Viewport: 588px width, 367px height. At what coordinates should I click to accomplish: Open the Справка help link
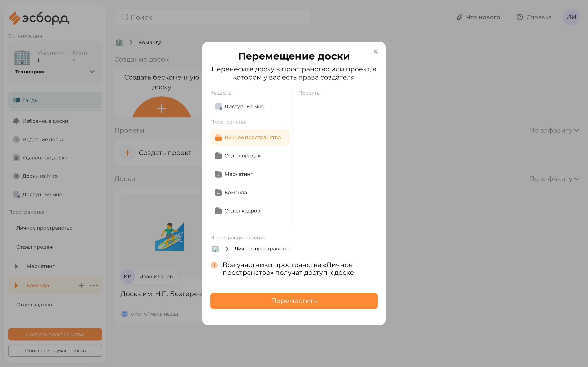tap(534, 17)
